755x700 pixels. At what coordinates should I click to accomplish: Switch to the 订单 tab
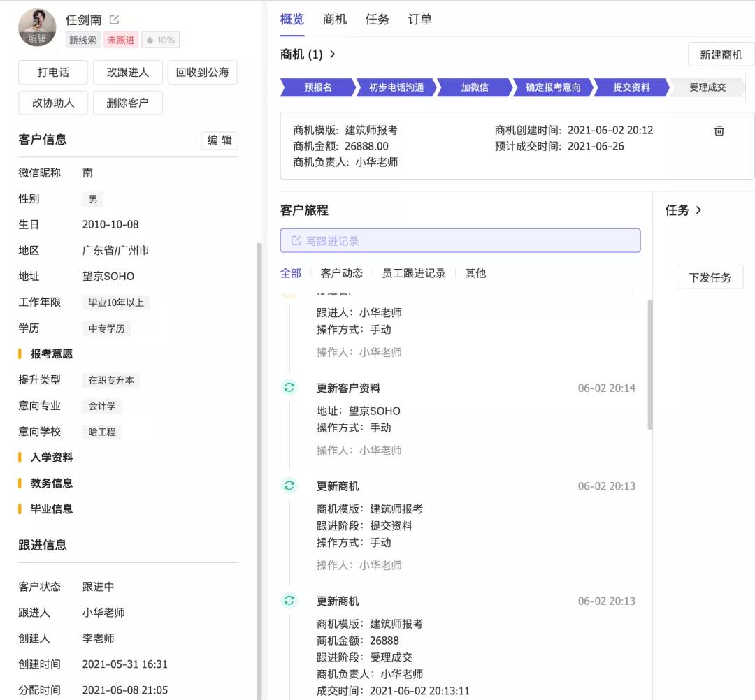(419, 20)
